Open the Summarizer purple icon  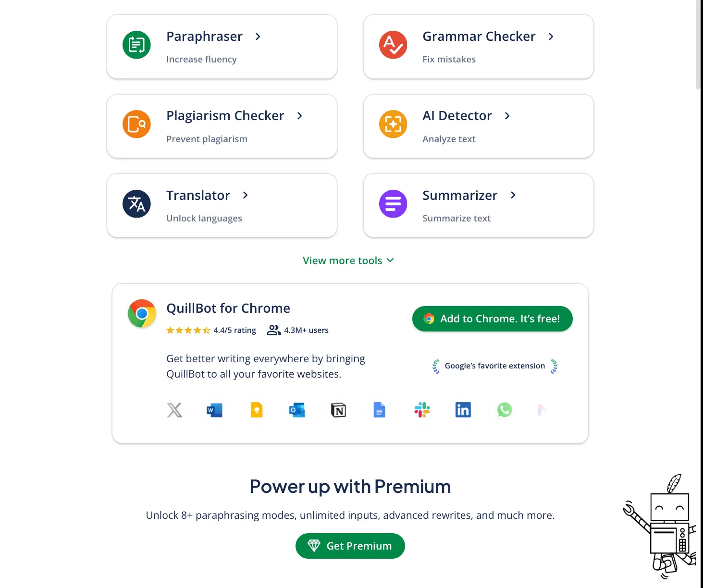point(393,204)
